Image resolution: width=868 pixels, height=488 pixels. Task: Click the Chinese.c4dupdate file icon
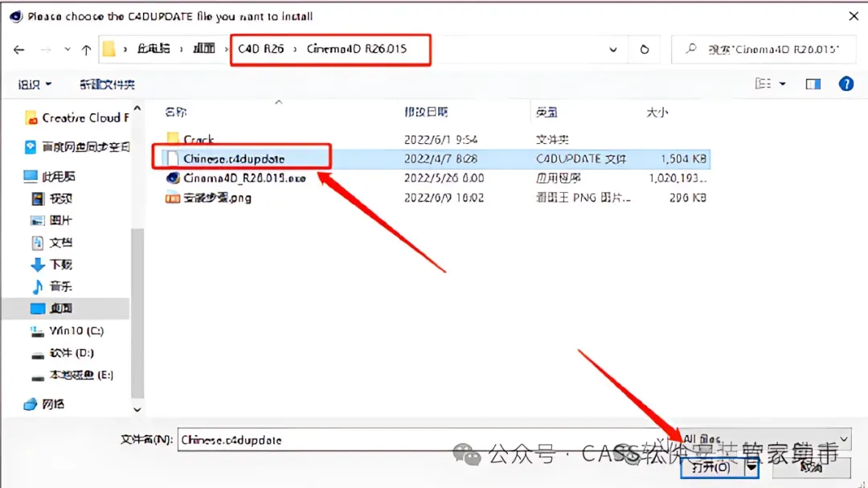173,159
